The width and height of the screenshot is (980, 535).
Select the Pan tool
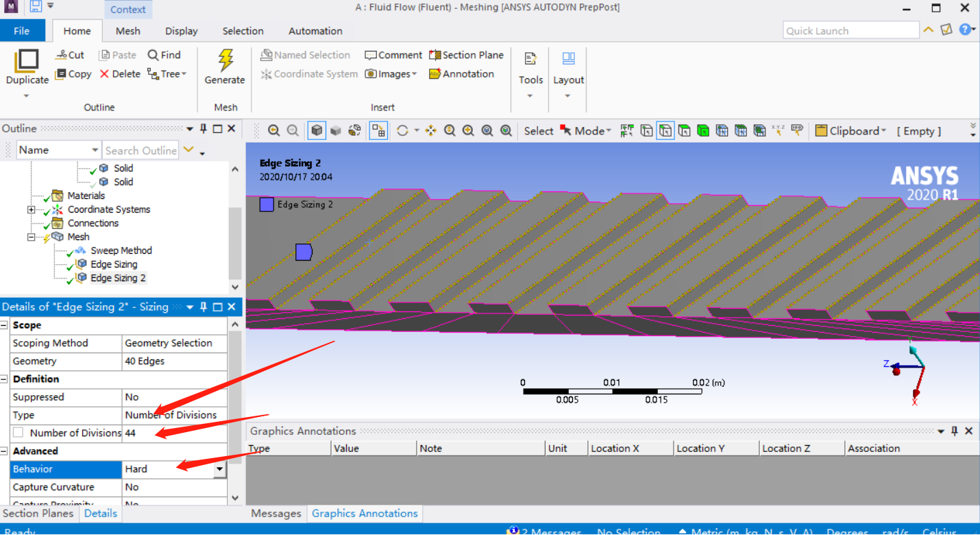(x=431, y=131)
